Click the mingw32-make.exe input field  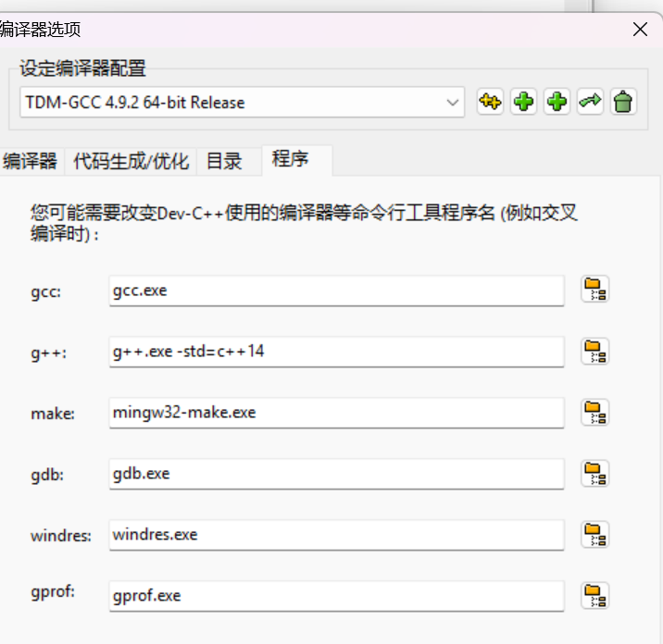[336, 413]
